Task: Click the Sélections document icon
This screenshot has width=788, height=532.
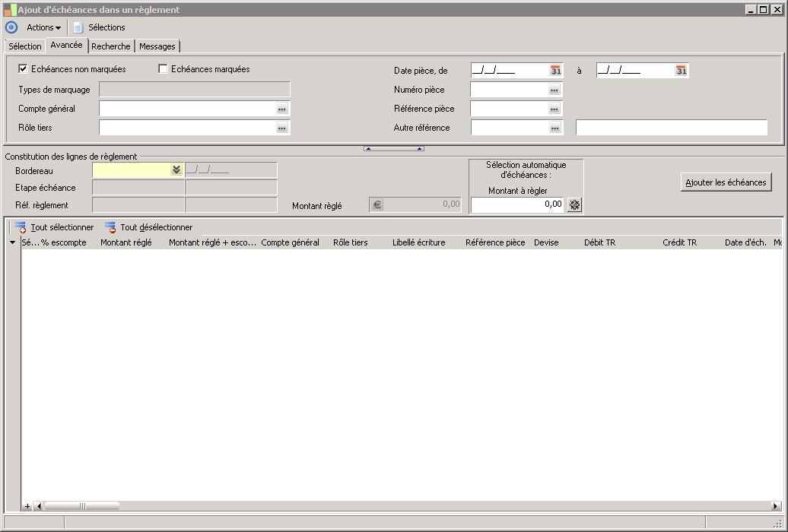Action: click(x=78, y=27)
